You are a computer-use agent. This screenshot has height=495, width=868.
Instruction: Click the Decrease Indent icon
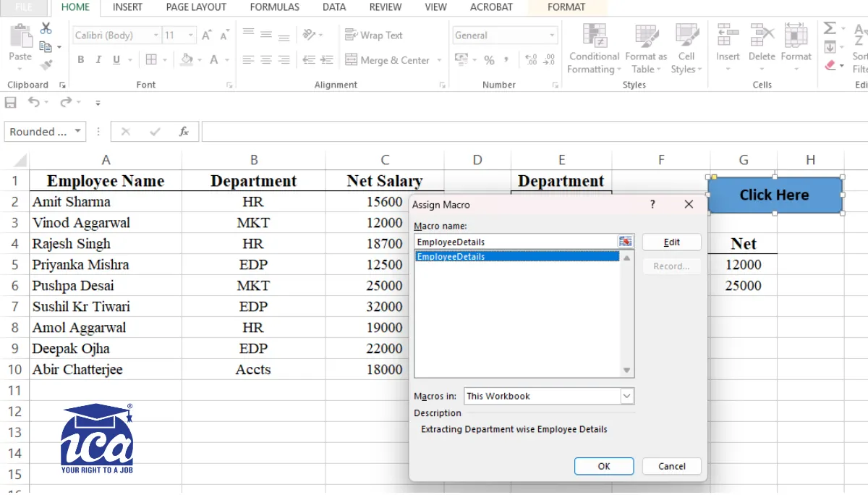click(309, 60)
